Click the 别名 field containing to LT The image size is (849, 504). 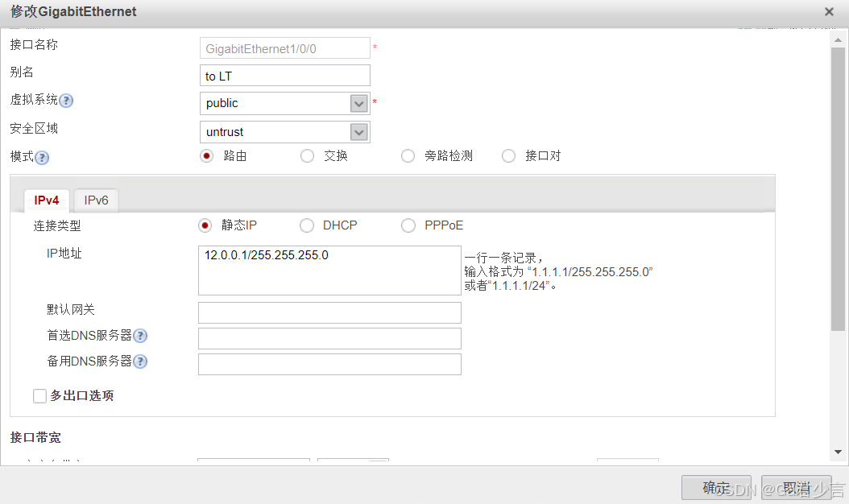coord(285,76)
